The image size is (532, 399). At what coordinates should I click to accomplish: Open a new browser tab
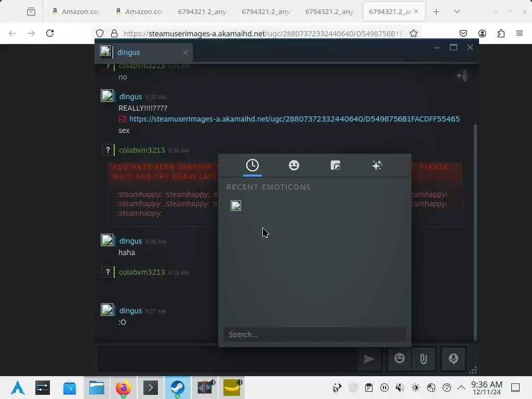click(x=436, y=12)
